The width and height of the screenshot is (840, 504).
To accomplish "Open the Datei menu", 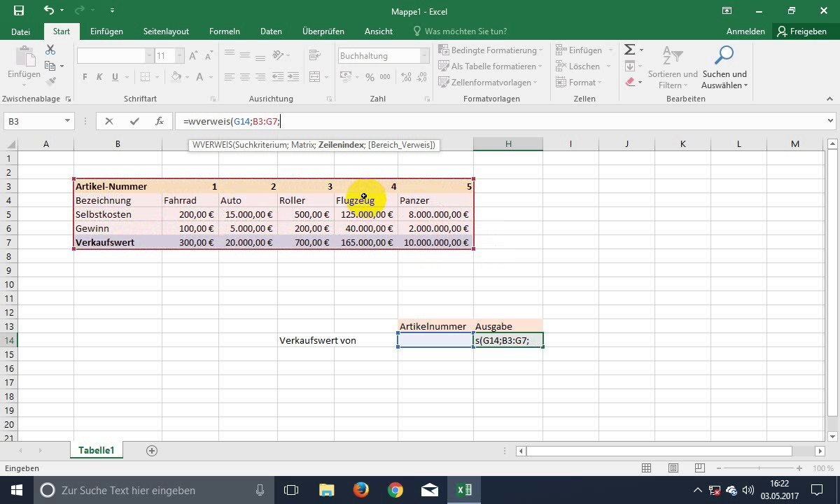I will tap(20, 31).
